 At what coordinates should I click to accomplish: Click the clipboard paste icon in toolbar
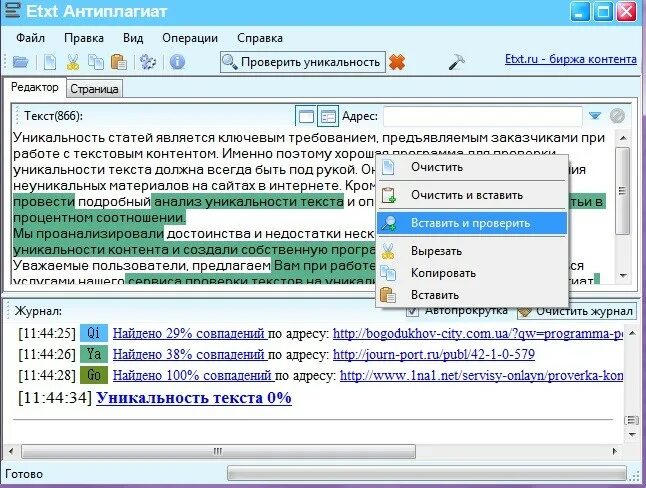pos(119,62)
